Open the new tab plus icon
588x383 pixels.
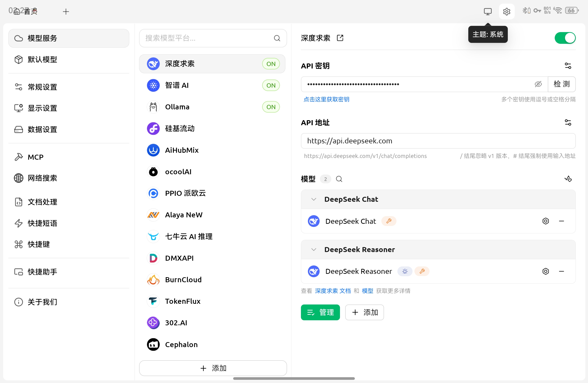(x=66, y=11)
